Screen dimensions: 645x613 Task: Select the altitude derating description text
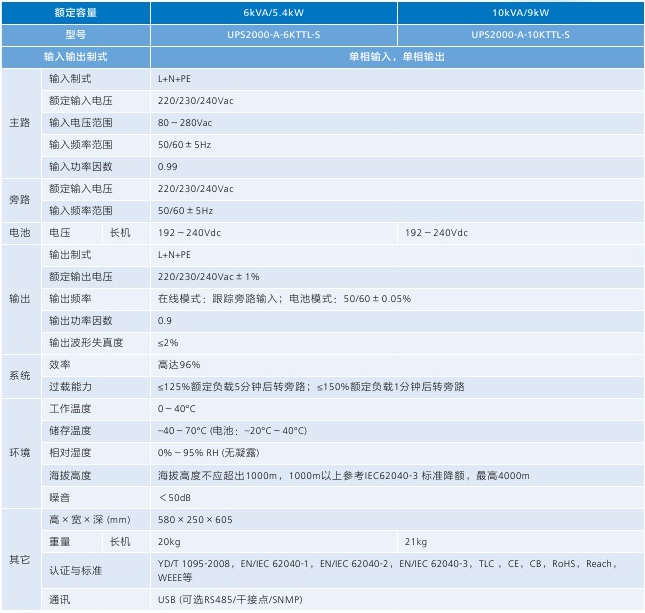tap(344, 476)
